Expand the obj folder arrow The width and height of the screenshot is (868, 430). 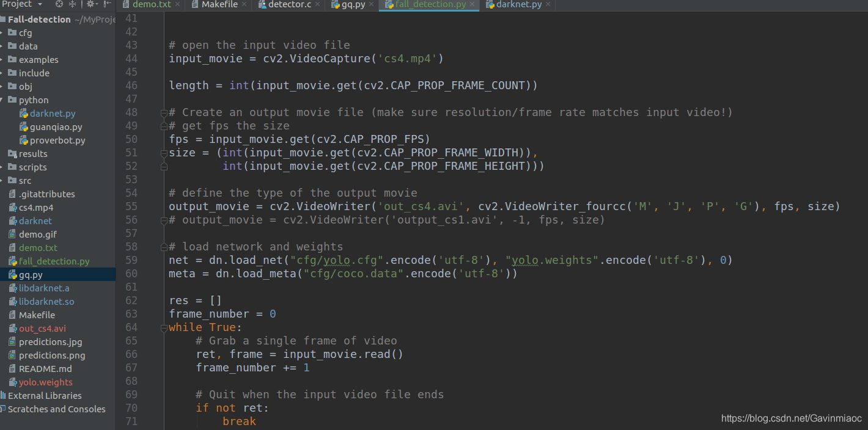click(x=2, y=87)
